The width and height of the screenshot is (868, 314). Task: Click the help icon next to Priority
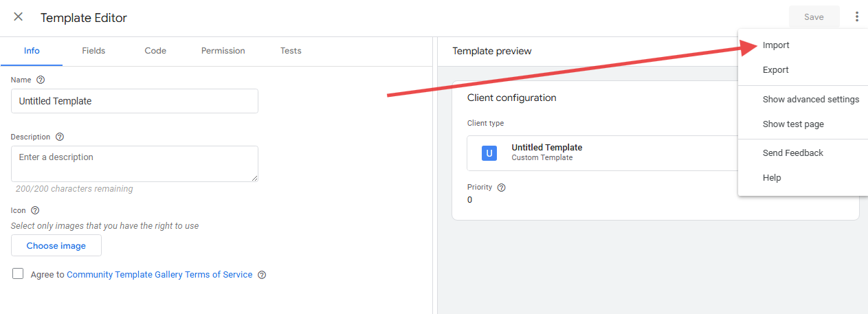point(501,187)
